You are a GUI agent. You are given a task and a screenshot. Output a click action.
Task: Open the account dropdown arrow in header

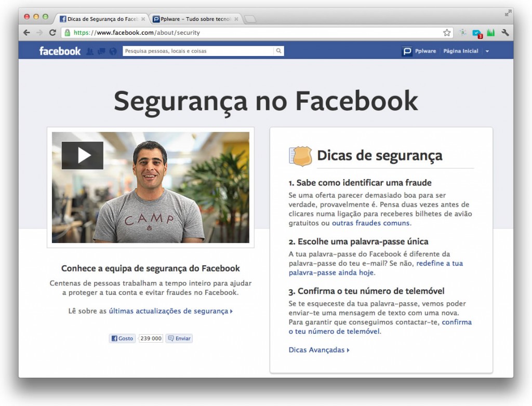(487, 51)
